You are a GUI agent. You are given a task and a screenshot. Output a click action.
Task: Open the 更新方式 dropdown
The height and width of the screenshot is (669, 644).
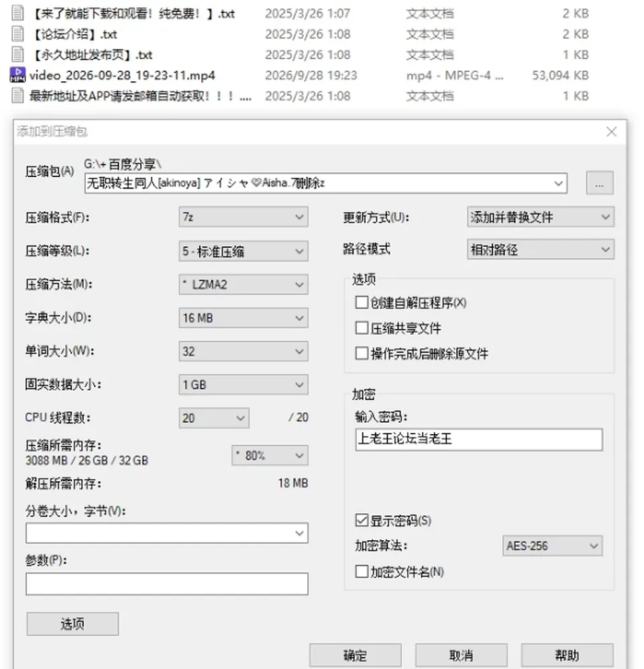point(541,217)
